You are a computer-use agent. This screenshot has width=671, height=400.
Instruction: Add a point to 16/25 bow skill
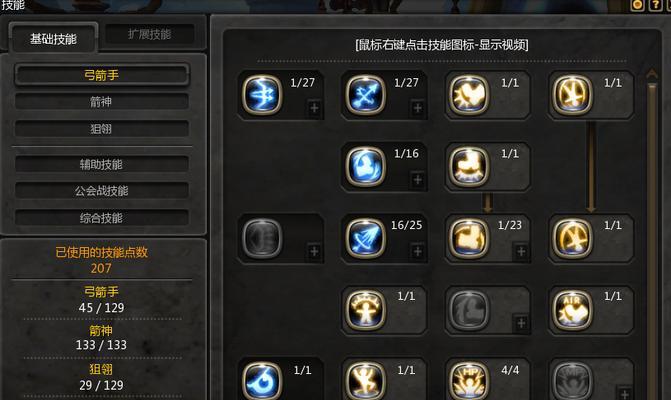point(418,251)
